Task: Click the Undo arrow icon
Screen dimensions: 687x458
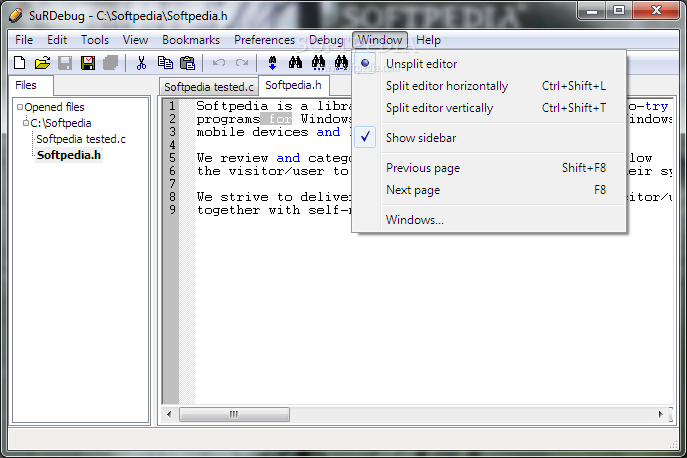Action: pos(219,63)
